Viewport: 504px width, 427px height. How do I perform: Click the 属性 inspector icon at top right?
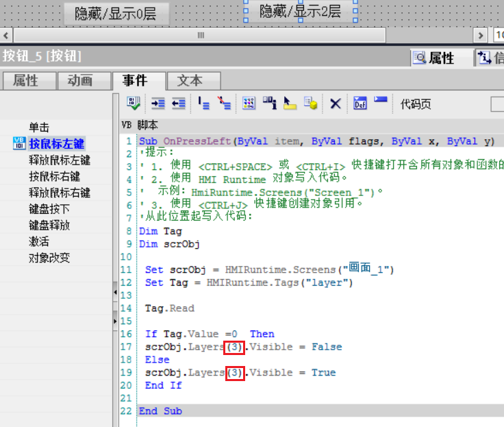click(x=420, y=58)
